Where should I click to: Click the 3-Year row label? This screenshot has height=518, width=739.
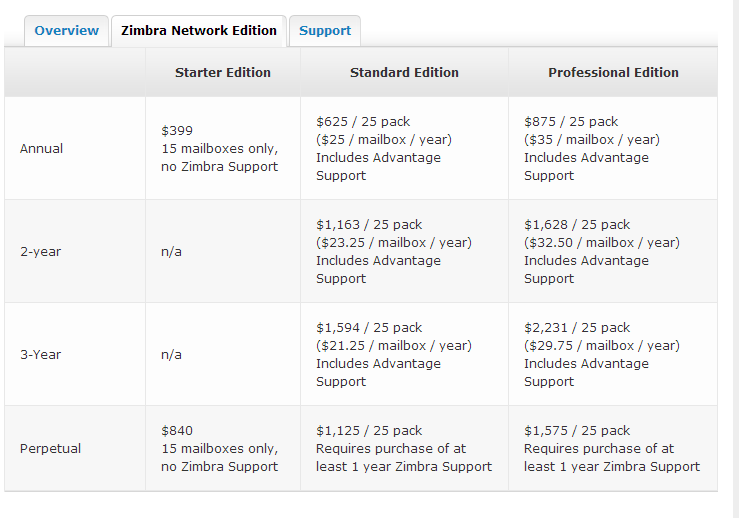41,355
